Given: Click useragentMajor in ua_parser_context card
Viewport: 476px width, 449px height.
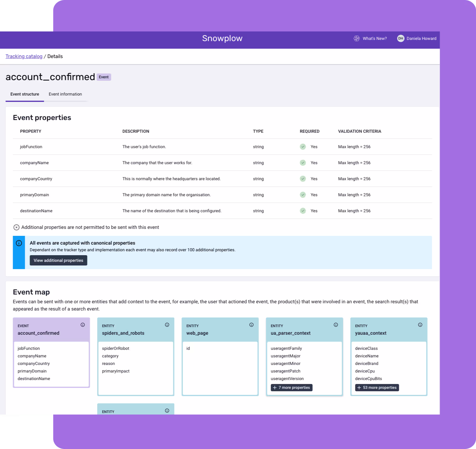Looking at the screenshot, I should tap(285, 356).
